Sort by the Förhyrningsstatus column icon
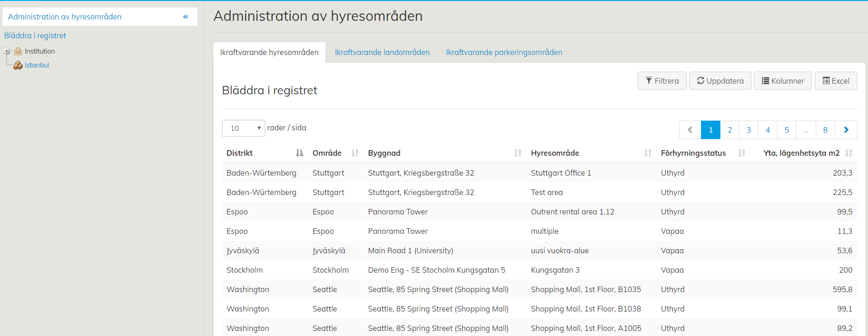This screenshot has height=336, width=868. point(742,153)
